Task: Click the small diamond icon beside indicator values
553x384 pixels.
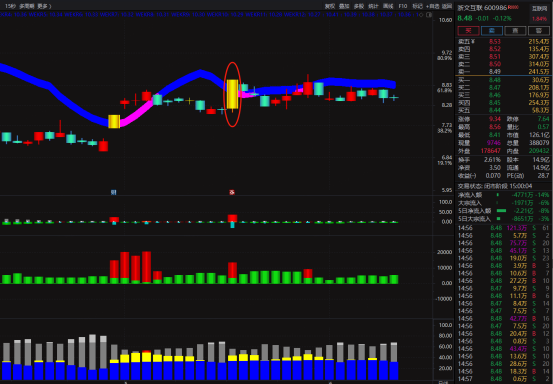Action: click(422, 15)
